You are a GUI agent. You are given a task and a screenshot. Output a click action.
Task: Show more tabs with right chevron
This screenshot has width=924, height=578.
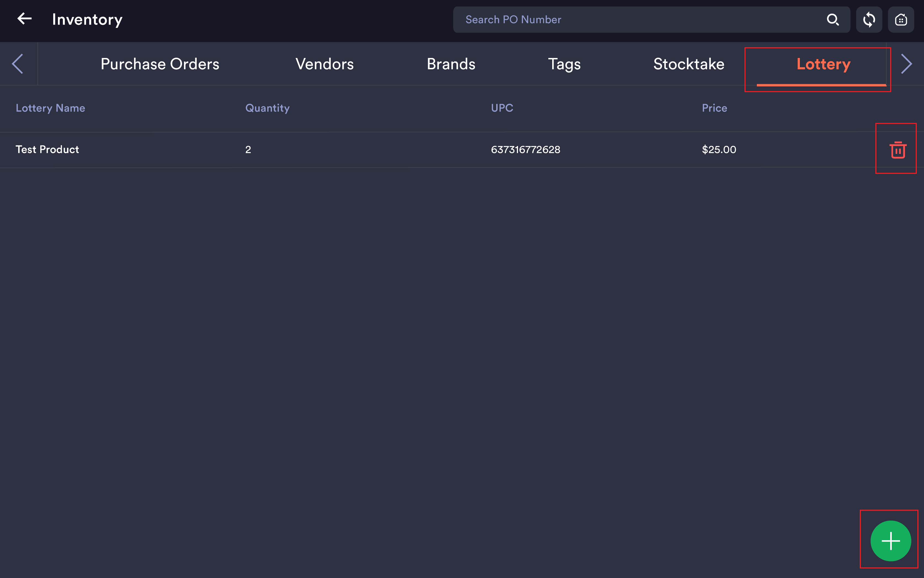pos(906,64)
